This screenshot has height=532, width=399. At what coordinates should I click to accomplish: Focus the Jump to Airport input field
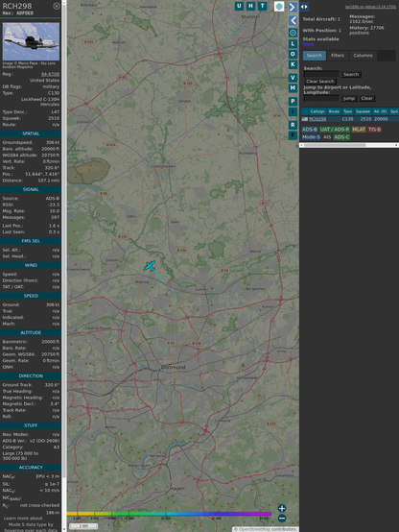[321, 98]
